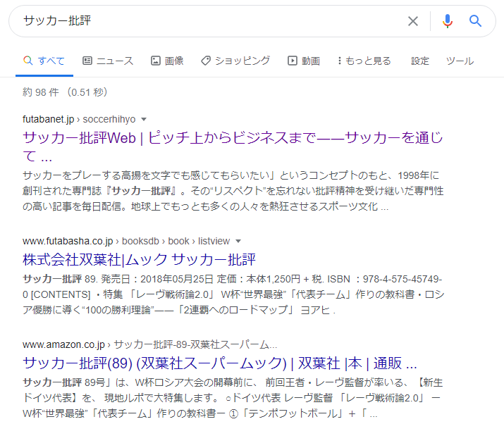The height and width of the screenshot is (424, 504).
Task: Click the 約 98 件 result count
Action: tap(65, 92)
